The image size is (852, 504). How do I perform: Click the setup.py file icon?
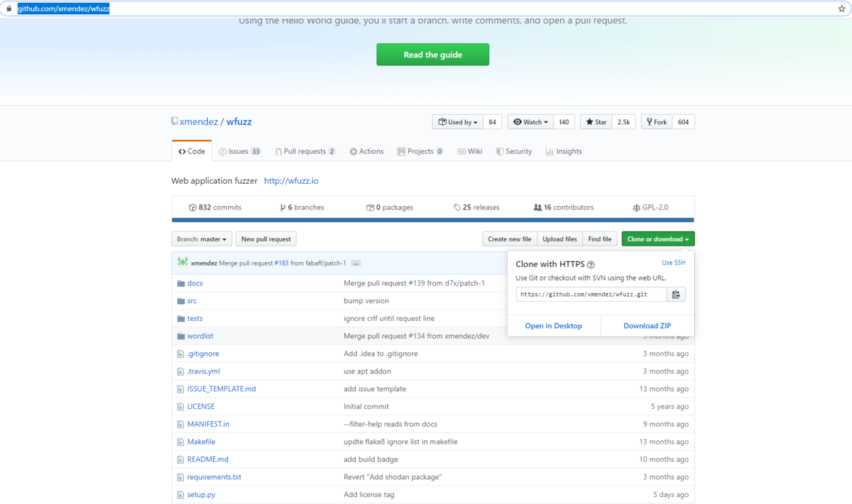[180, 495]
